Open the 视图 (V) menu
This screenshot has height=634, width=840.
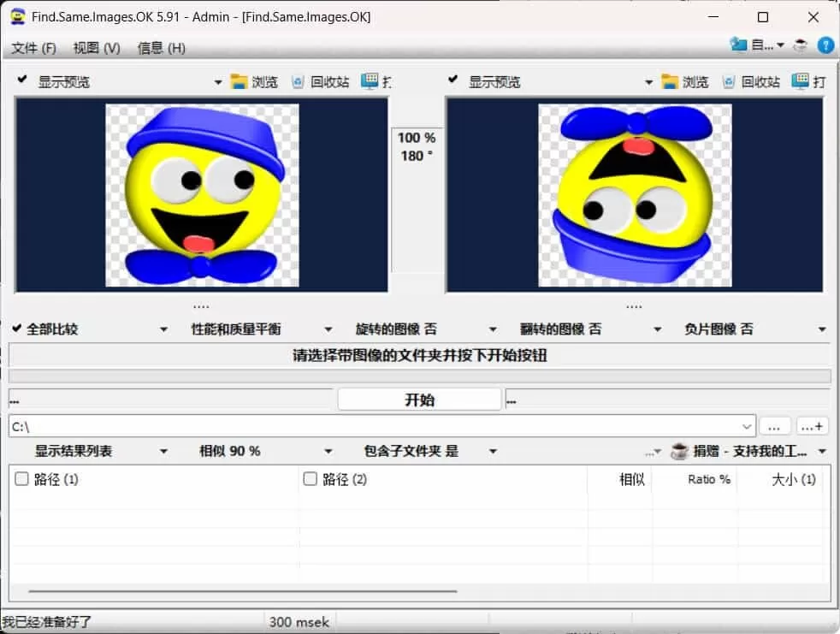pos(96,48)
